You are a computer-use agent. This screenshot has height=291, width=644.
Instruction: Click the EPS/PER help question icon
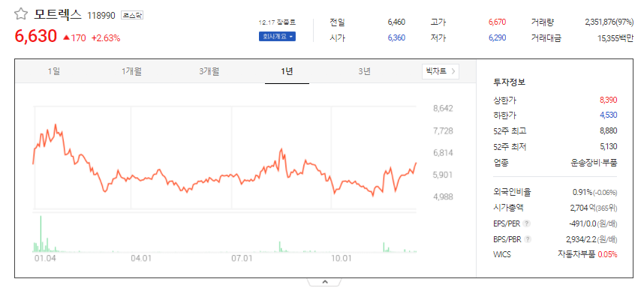click(x=528, y=223)
